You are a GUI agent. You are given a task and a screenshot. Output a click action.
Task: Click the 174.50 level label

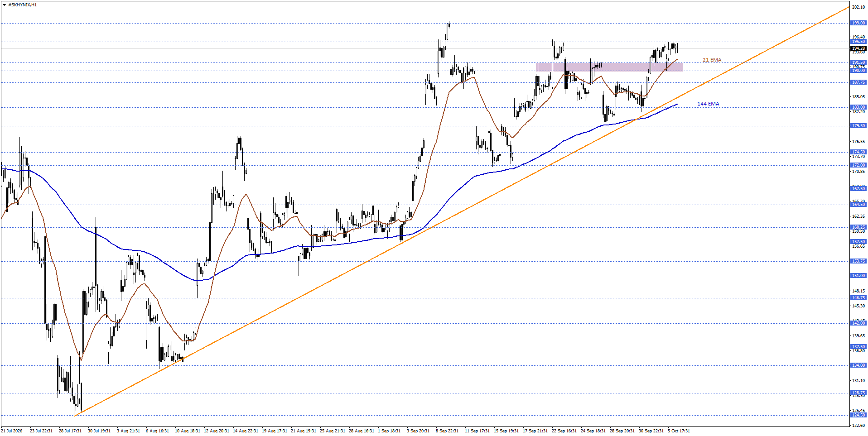coord(858,152)
